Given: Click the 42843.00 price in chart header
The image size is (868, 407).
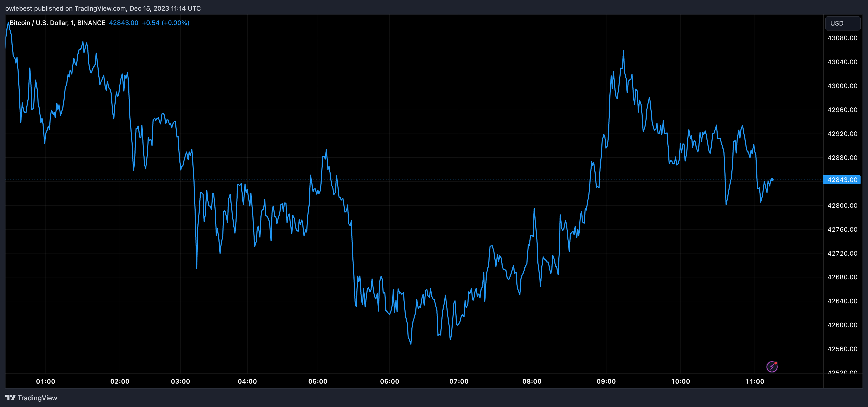Looking at the screenshot, I should (x=123, y=23).
